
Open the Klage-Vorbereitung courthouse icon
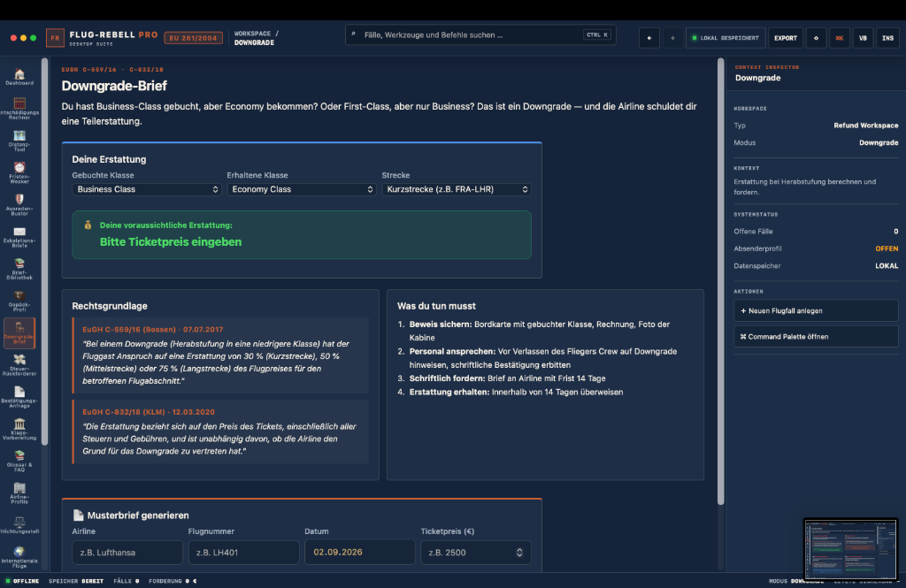coord(19,429)
